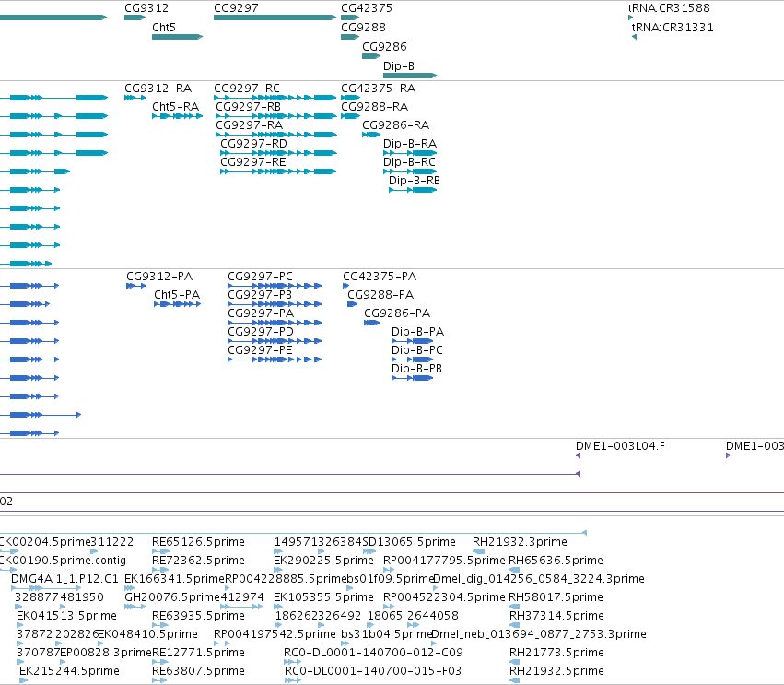Viewport: 784px width, 685px height.
Task: Click EST EK290225.5prime
Action: [323, 561]
